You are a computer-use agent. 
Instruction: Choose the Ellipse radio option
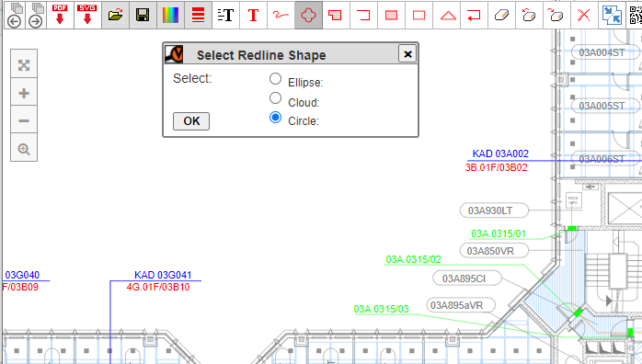[x=275, y=78]
